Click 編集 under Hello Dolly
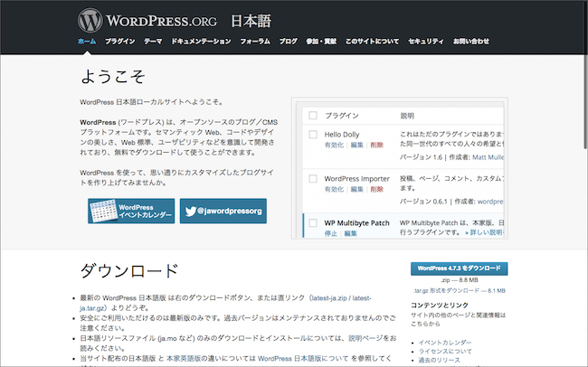 pyautogui.click(x=357, y=145)
